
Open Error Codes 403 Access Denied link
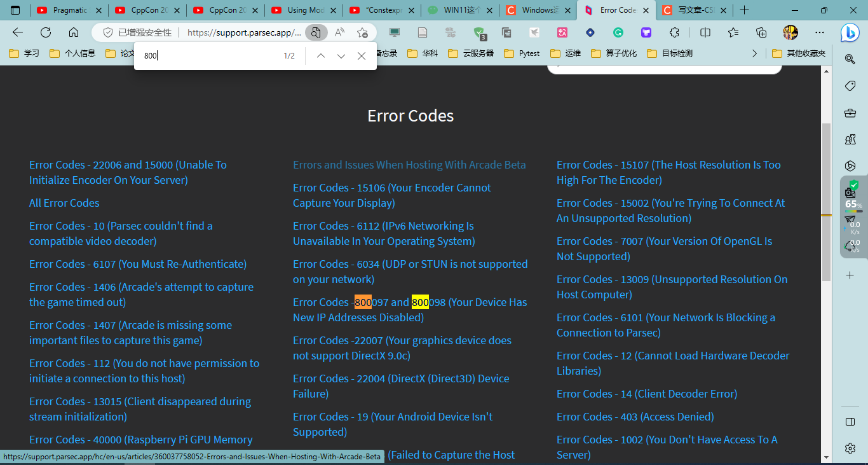[635, 417]
